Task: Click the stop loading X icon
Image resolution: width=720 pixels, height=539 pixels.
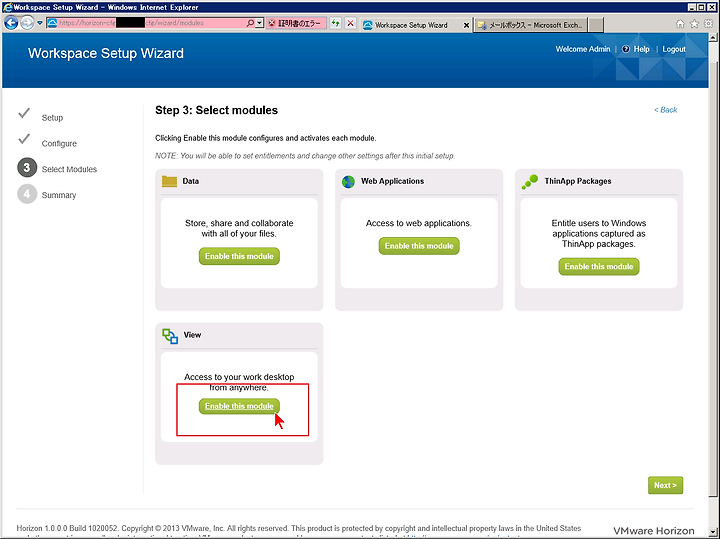Action: [x=350, y=23]
